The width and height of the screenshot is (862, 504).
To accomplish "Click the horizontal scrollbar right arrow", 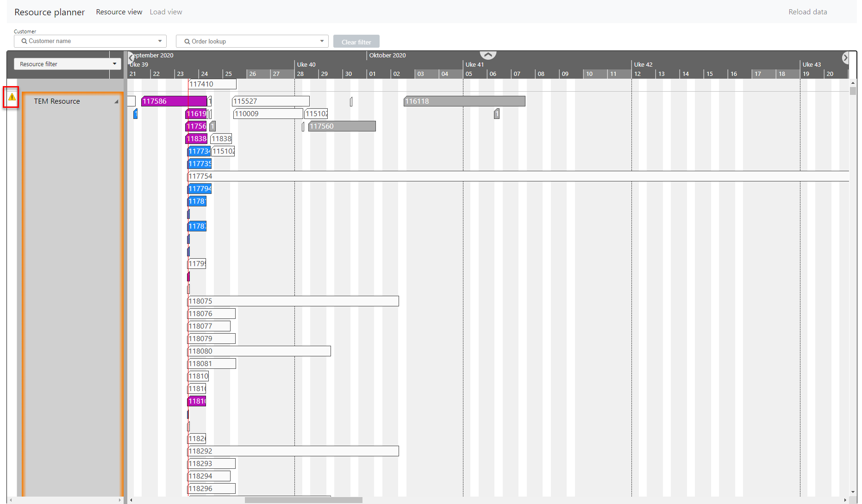I will (845, 500).
